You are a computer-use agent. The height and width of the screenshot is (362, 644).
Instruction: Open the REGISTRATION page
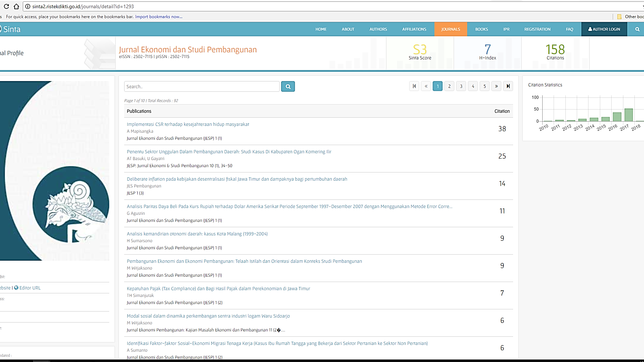point(537,29)
